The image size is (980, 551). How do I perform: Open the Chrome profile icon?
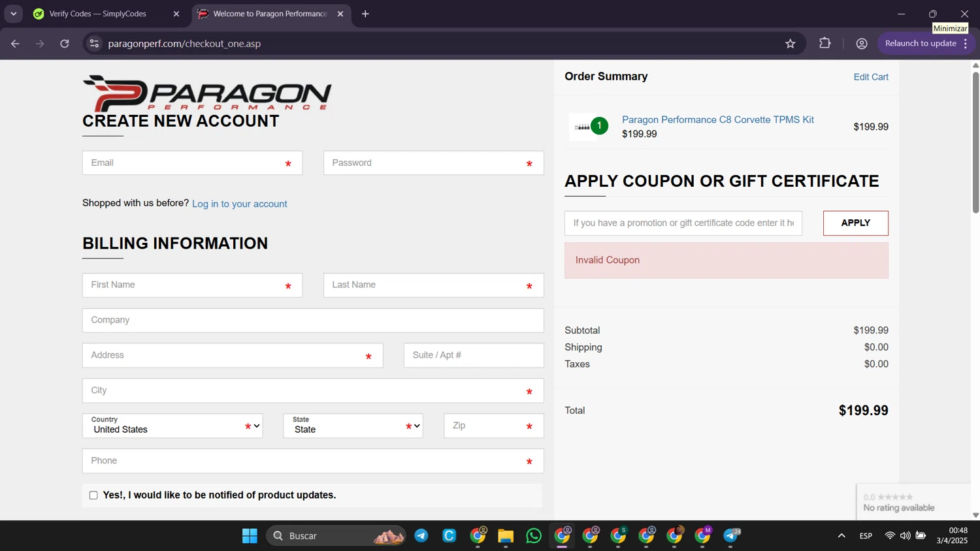pyautogui.click(x=862, y=44)
